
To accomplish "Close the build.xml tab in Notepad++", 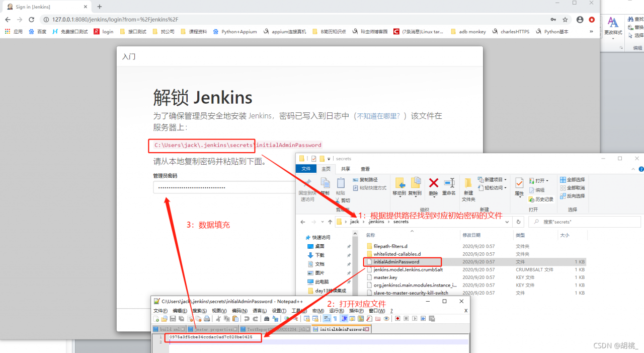I will point(183,329).
